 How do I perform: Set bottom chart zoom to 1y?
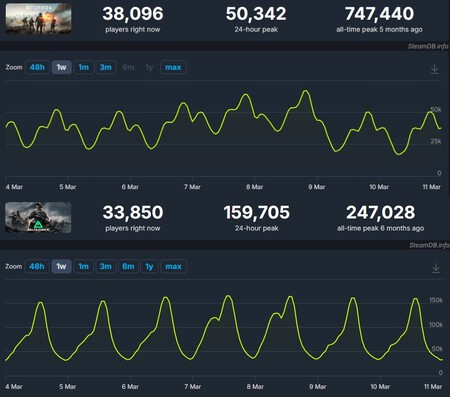click(x=149, y=266)
